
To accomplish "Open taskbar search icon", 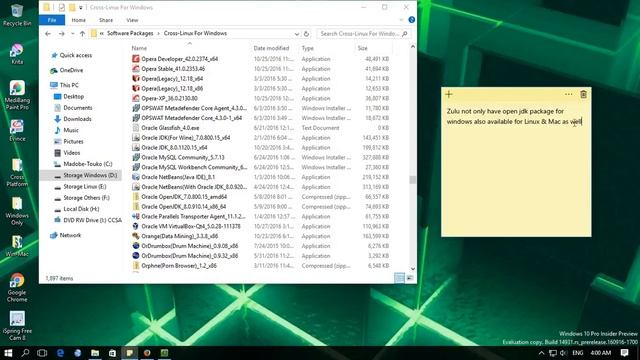I will click(x=25, y=353).
